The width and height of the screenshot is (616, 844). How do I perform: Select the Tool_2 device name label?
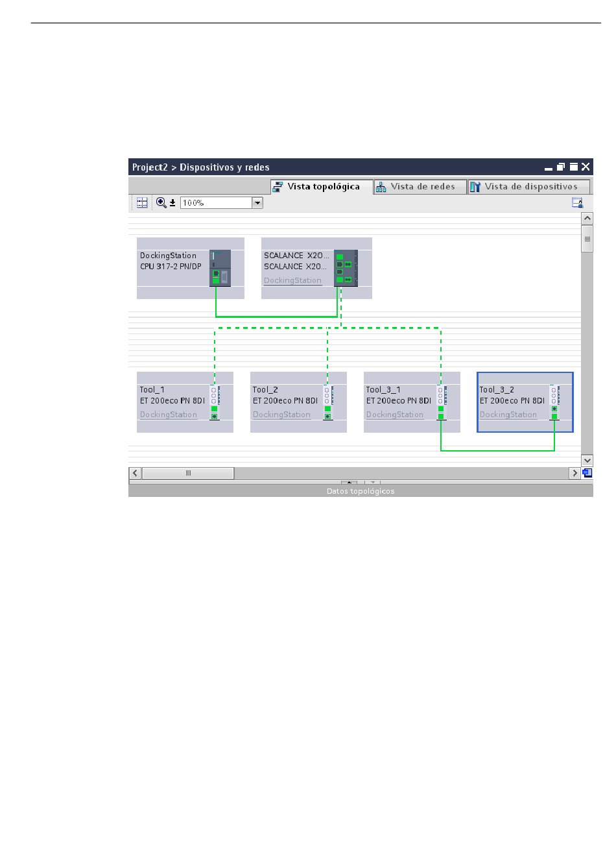265,390
